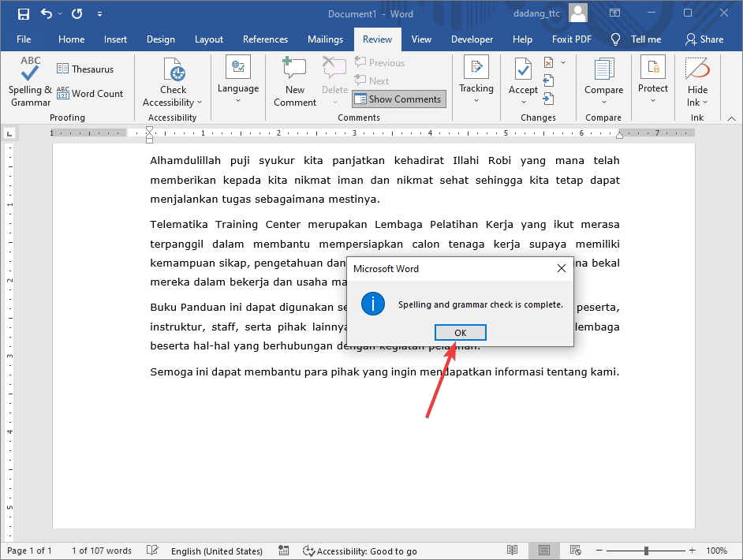Viewport: 743px width, 560px height.
Task: Switch to the Mailings ribbon tab
Action: [325, 39]
